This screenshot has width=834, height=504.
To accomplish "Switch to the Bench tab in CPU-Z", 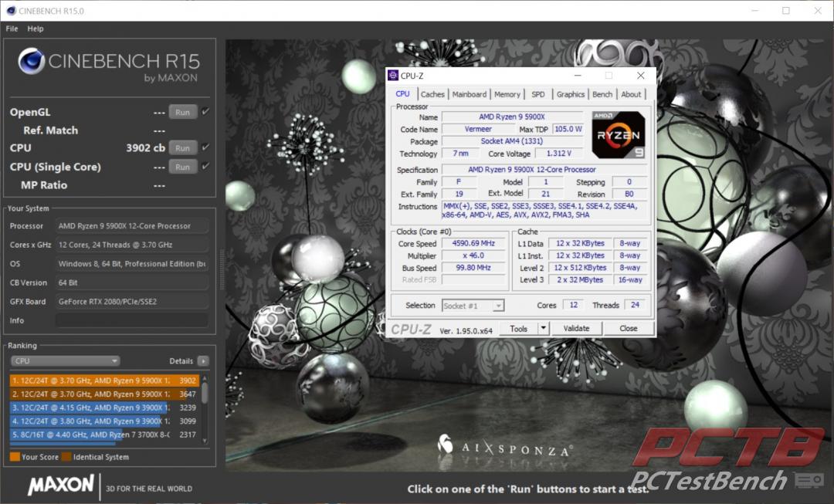I will click(602, 94).
